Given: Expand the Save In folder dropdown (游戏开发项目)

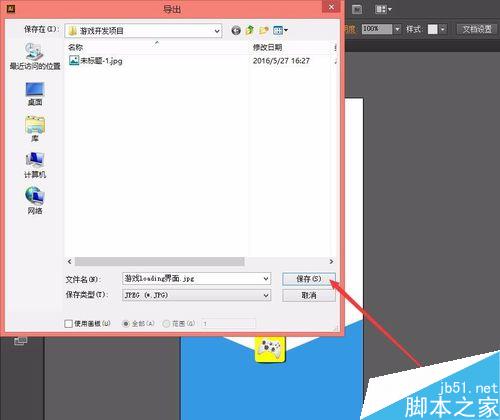Looking at the screenshot, I should [x=217, y=31].
